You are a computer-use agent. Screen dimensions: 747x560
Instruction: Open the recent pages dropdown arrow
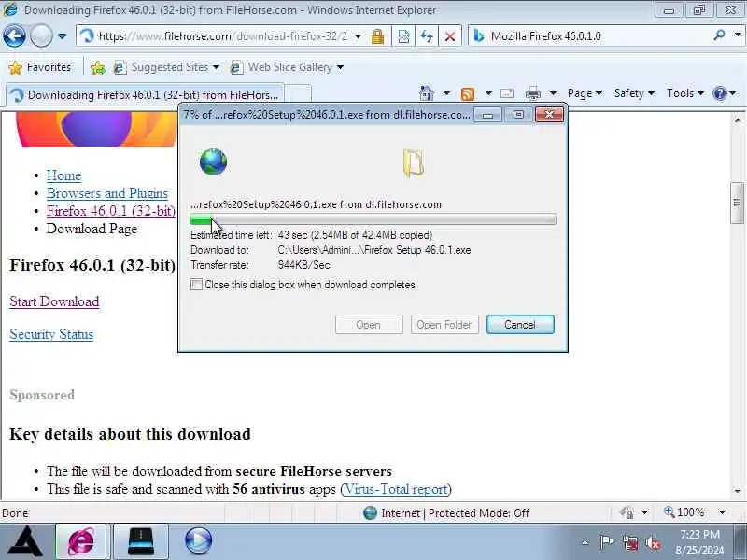click(x=62, y=35)
